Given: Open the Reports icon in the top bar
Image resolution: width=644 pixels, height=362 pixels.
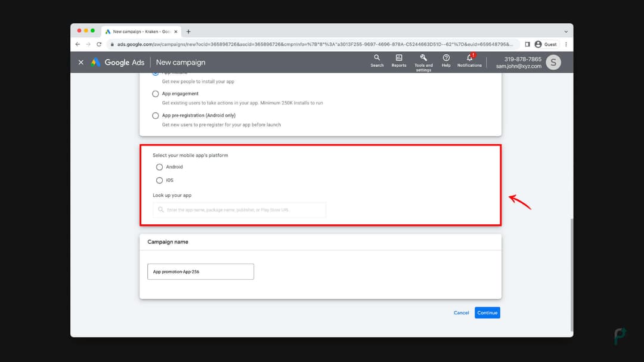Looking at the screenshot, I should (x=398, y=61).
